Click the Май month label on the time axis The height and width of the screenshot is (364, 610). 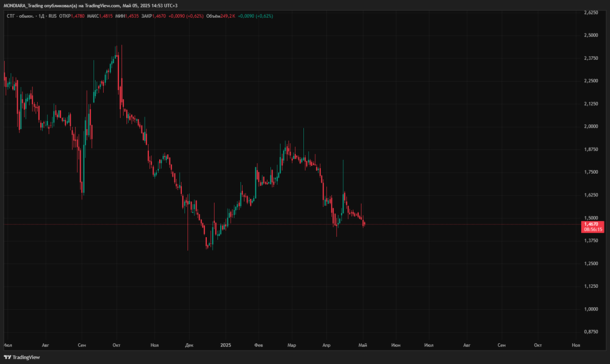pyautogui.click(x=362, y=345)
